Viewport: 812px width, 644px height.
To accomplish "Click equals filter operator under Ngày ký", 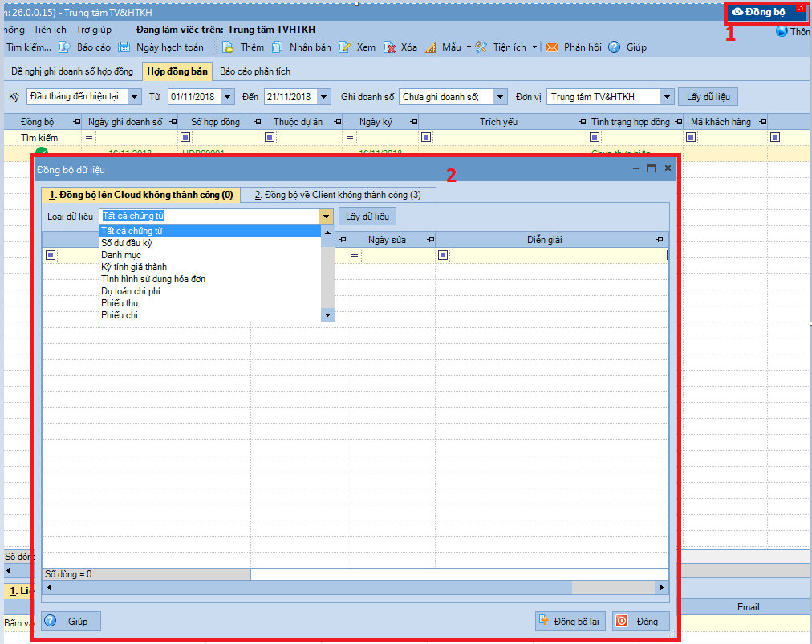I will (x=350, y=138).
